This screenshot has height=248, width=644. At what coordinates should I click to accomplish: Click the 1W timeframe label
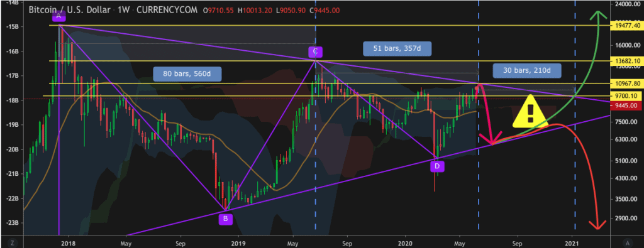pyautogui.click(x=123, y=10)
